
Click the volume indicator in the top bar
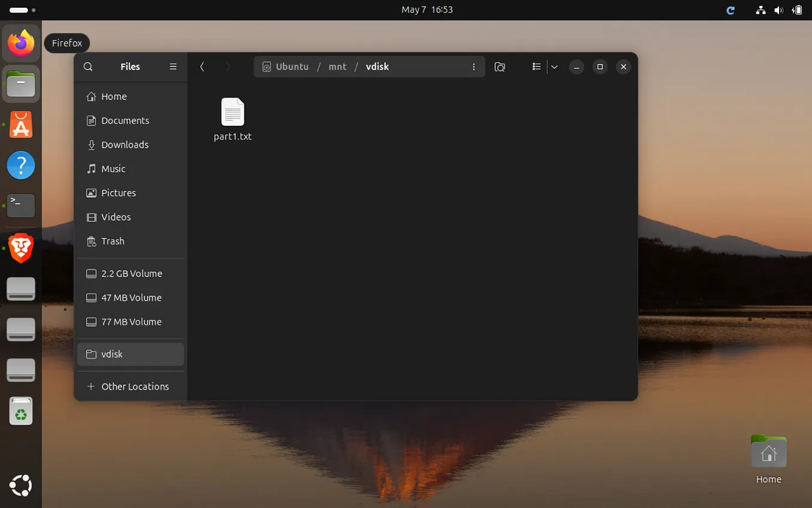point(779,10)
